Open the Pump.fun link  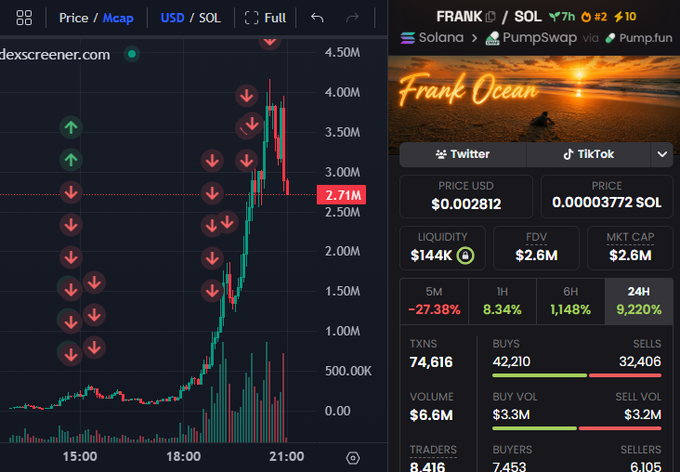[x=639, y=38]
